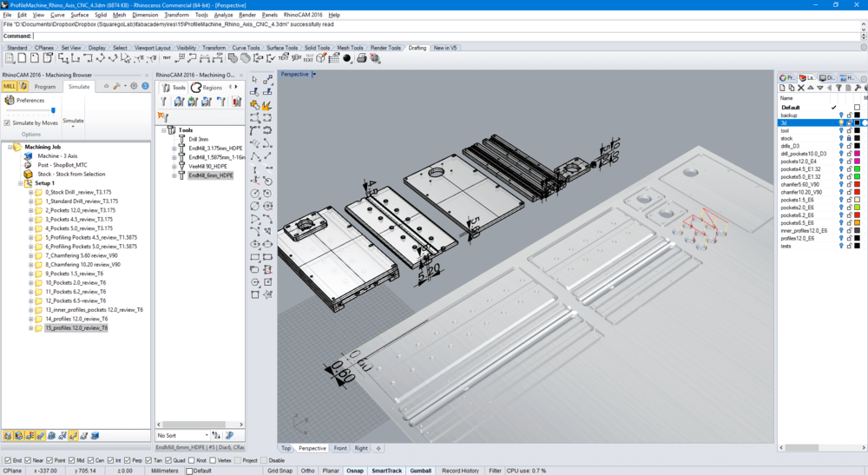Expand the VeeMill 90_HDPE tool node
The width and height of the screenshot is (868, 475).
174,166
